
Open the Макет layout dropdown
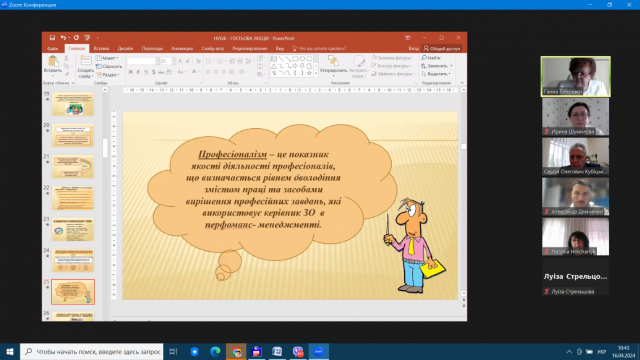click(107, 58)
